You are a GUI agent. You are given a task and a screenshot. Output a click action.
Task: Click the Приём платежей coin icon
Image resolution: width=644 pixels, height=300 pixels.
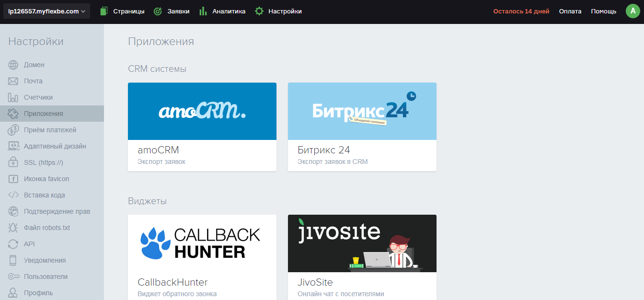pyautogui.click(x=13, y=130)
